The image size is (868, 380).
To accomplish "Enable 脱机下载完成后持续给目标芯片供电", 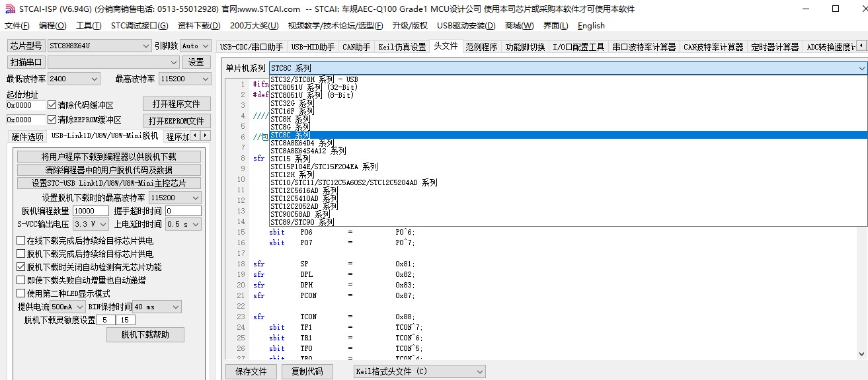I will pos(85,254).
